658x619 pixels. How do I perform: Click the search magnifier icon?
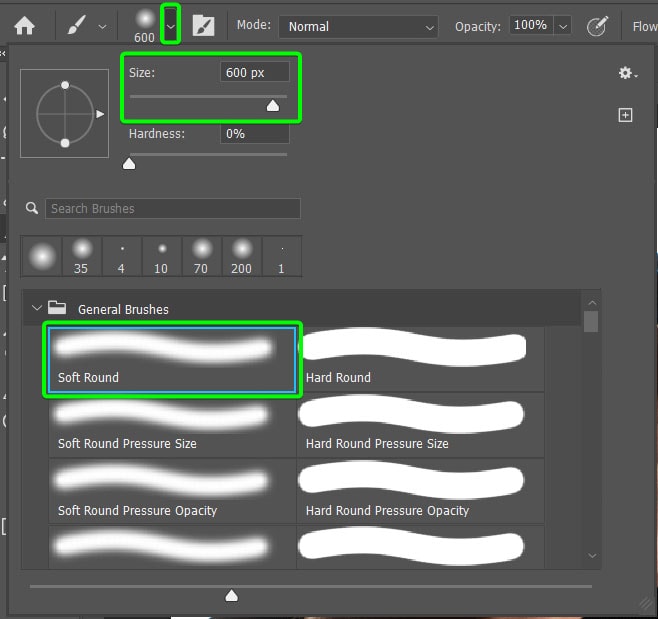click(x=33, y=208)
